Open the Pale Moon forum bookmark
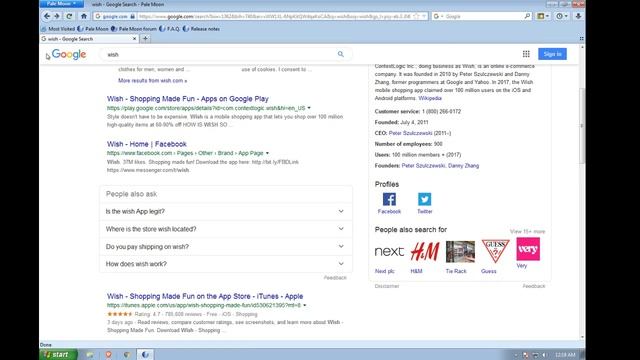 [134, 29]
